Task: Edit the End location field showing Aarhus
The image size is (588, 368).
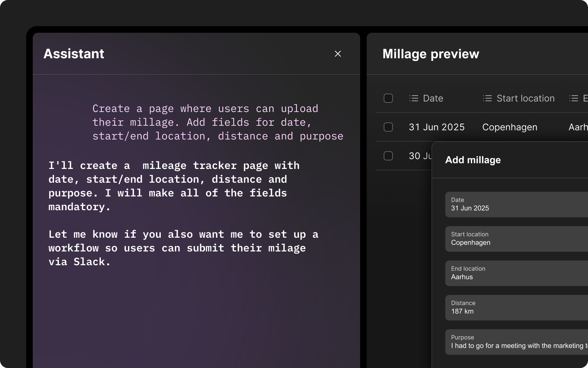Action: [517, 273]
